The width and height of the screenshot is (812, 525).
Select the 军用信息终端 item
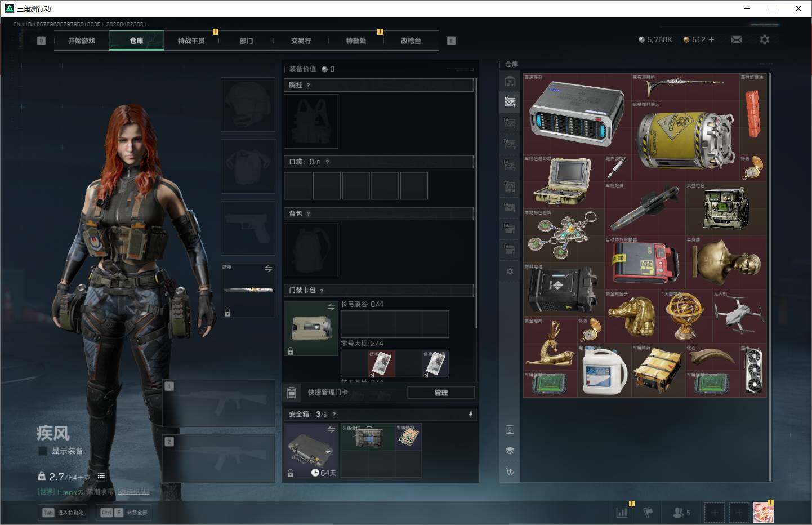point(563,181)
